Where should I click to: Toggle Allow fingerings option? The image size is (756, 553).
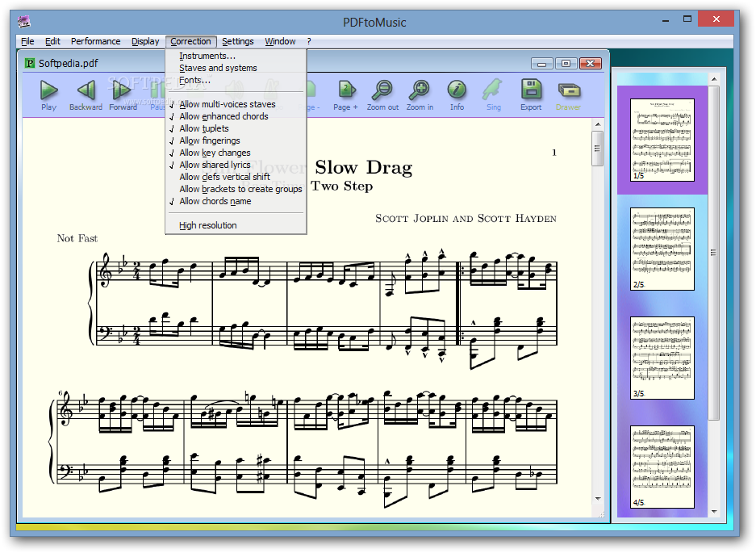(236, 140)
